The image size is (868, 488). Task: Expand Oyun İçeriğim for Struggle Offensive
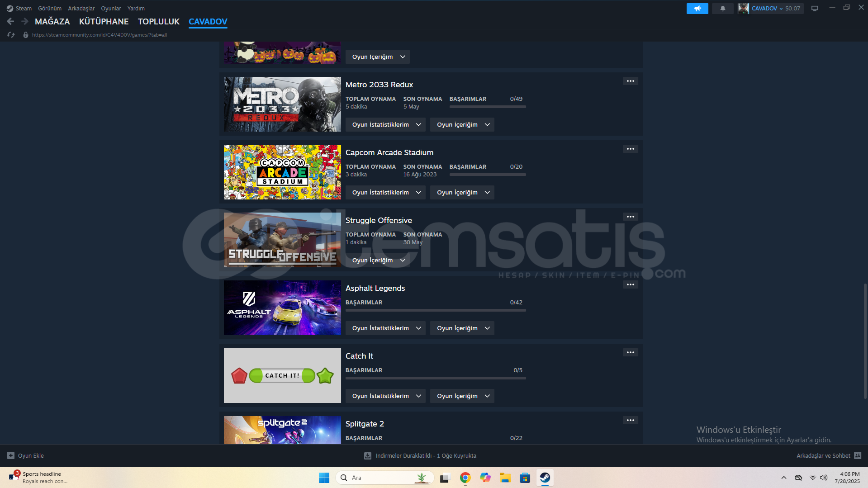[x=377, y=260]
